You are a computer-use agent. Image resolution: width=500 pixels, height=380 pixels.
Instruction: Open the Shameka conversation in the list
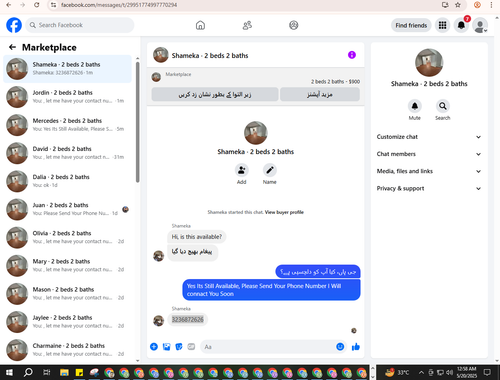(67, 69)
